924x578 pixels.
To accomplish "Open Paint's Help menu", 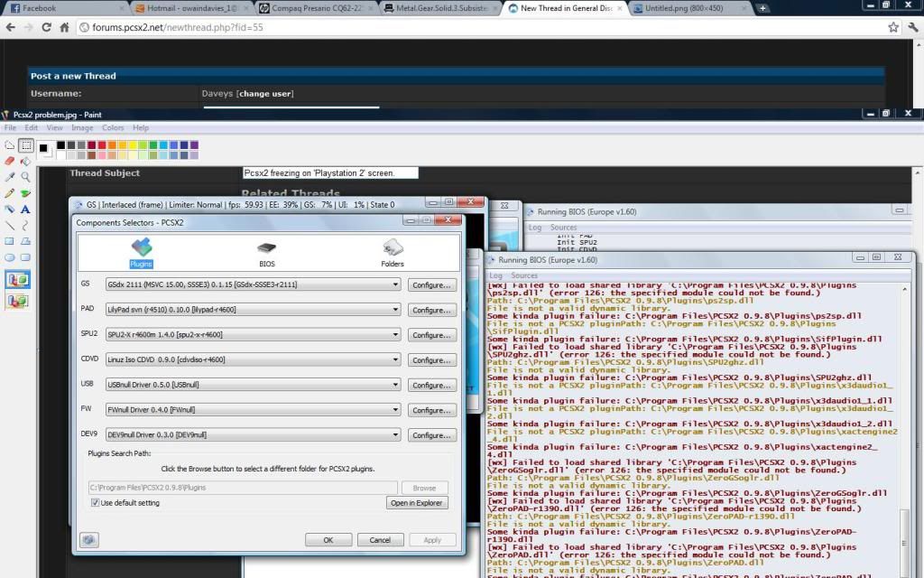I will (x=140, y=128).
